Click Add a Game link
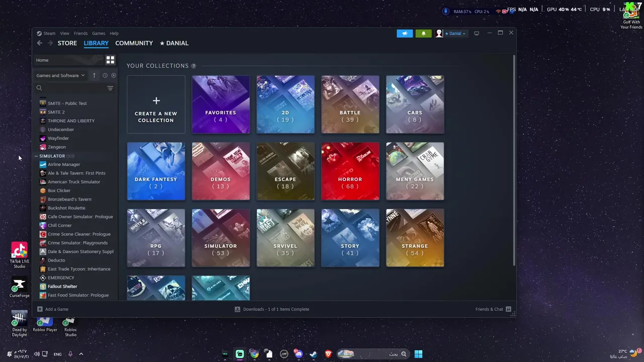 point(57,309)
